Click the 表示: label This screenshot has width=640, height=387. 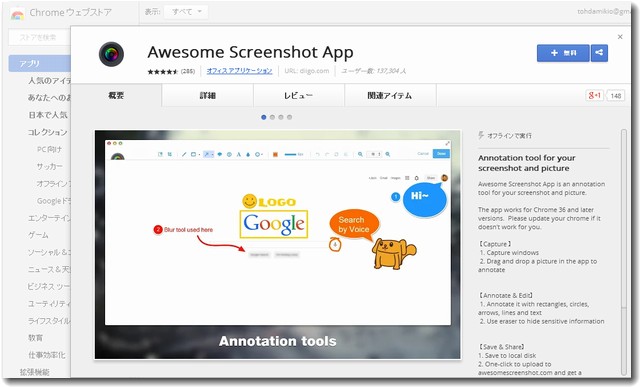pyautogui.click(x=152, y=12)
